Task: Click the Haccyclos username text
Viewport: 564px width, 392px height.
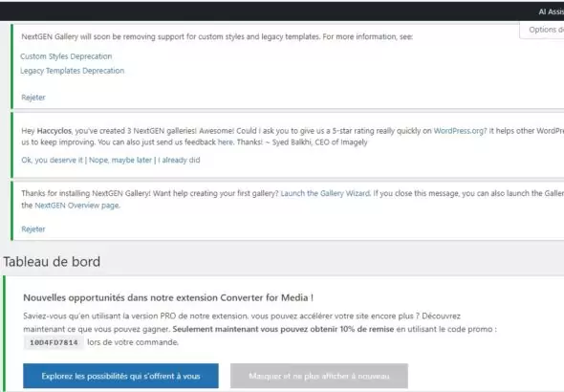Action: (x=54, y=131)
